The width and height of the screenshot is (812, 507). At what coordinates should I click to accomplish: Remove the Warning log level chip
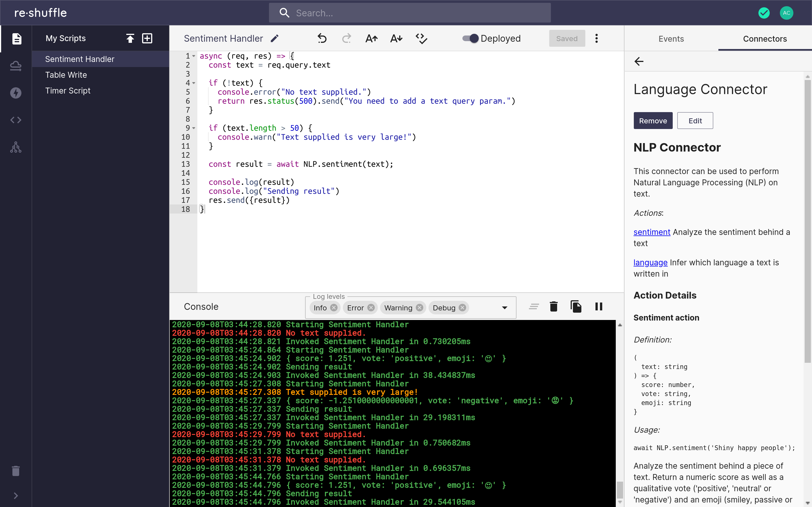pyautogui.click(x=420, y=308)
